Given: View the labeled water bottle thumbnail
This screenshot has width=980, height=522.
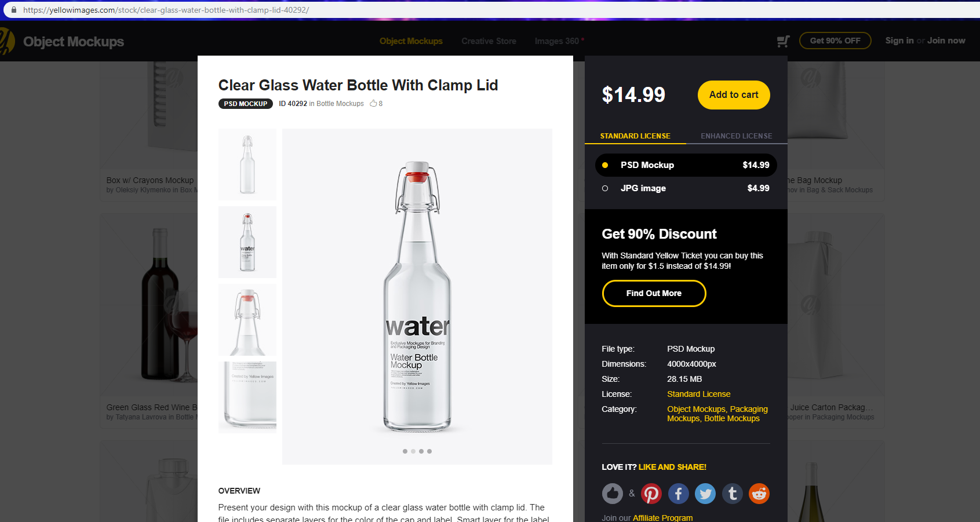Looking at the screenshot, I should click(x=247, y=242).
